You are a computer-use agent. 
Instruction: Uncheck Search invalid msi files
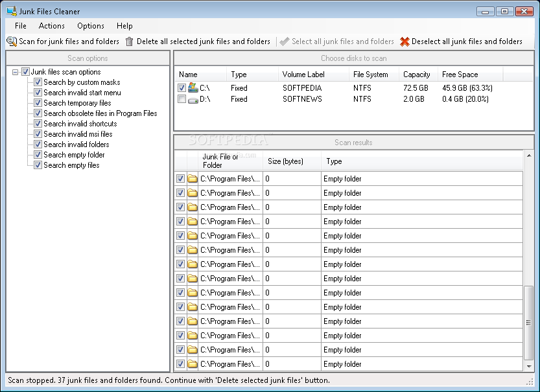(38, 134)
